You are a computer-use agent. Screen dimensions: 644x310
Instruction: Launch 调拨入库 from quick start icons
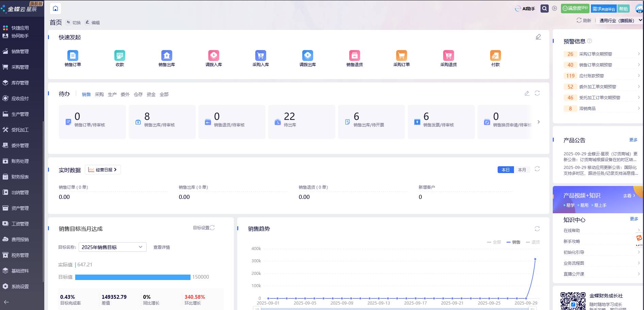click(x=213, y=56)
